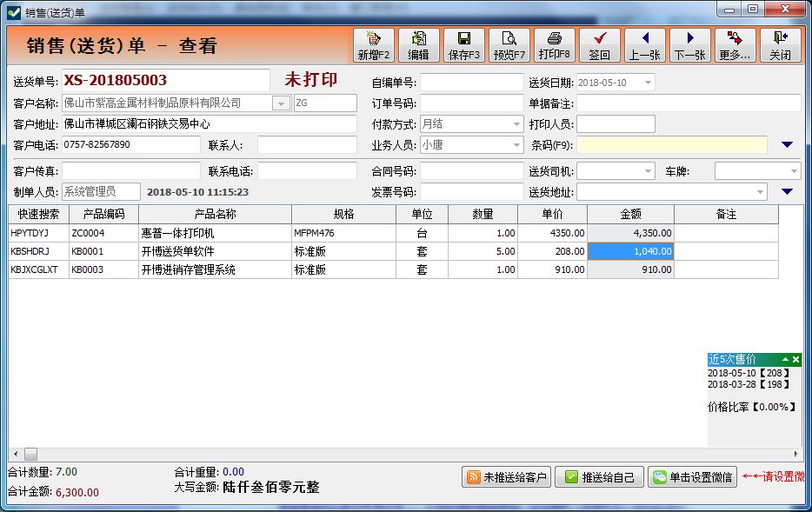Go to previous record with 上一张
This screenshot has width=812, height=512.
[x=645, y=45]
